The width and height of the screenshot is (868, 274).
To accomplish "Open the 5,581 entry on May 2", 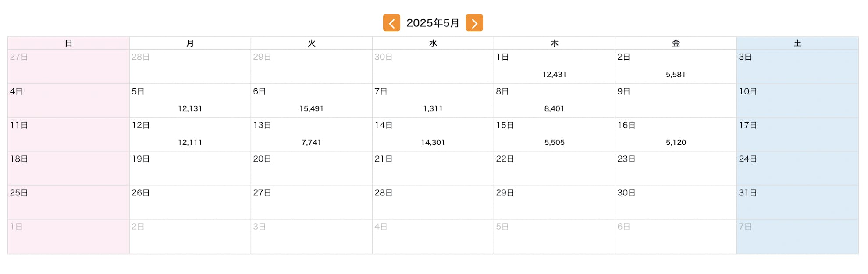I will click(676, 75).
